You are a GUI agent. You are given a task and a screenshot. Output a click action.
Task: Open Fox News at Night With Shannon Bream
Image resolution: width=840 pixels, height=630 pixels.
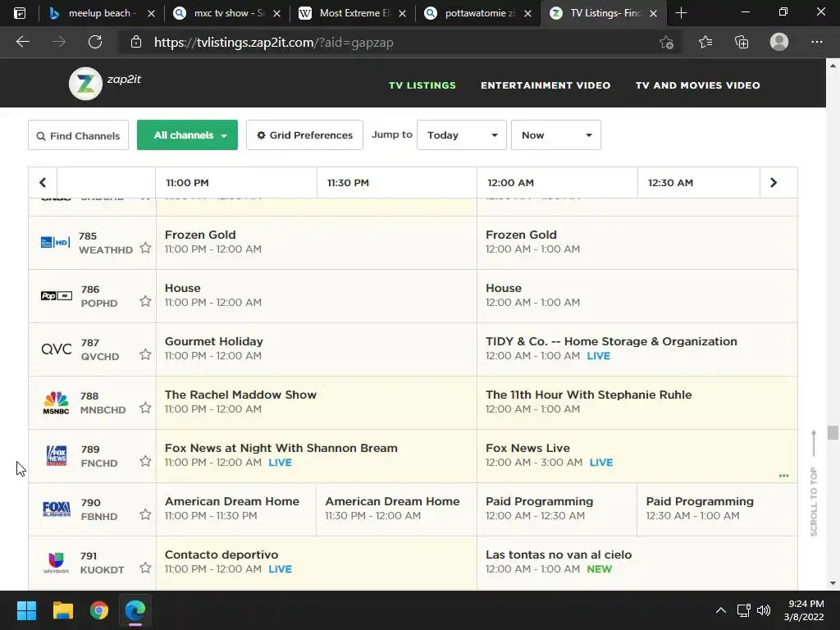tap(317, 456)
